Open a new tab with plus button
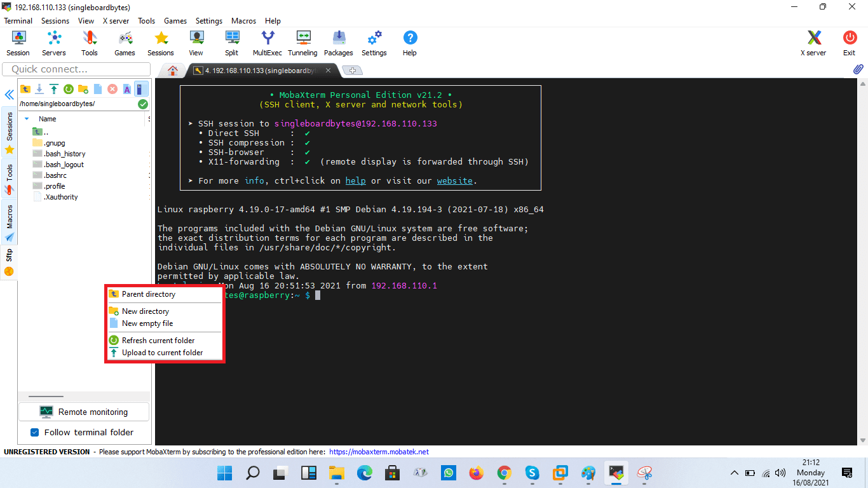 click(x=353, y=71)
